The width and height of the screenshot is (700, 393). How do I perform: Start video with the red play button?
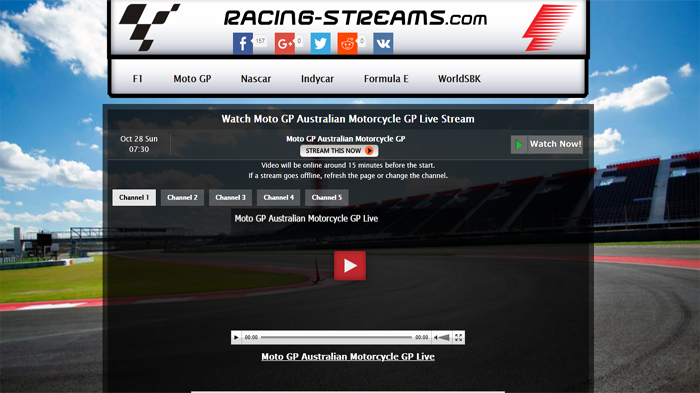(350, 266)
